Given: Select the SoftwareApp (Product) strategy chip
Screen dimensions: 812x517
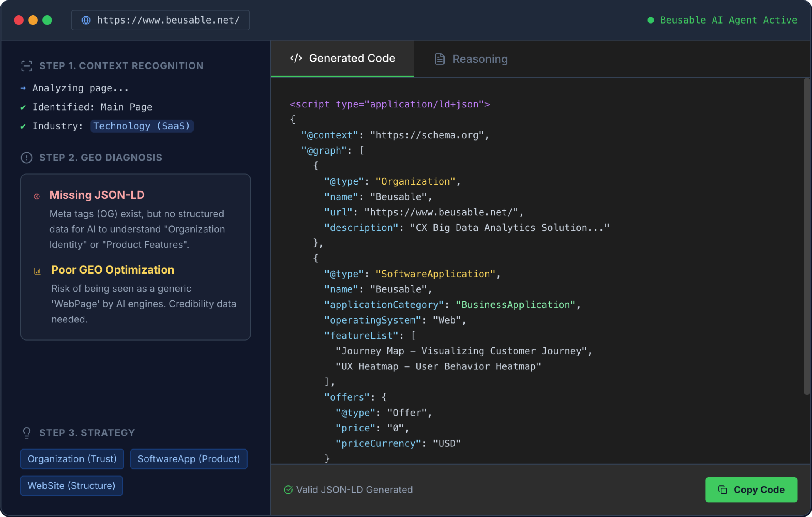Looking at the screenshot, I should pos(189,459).
